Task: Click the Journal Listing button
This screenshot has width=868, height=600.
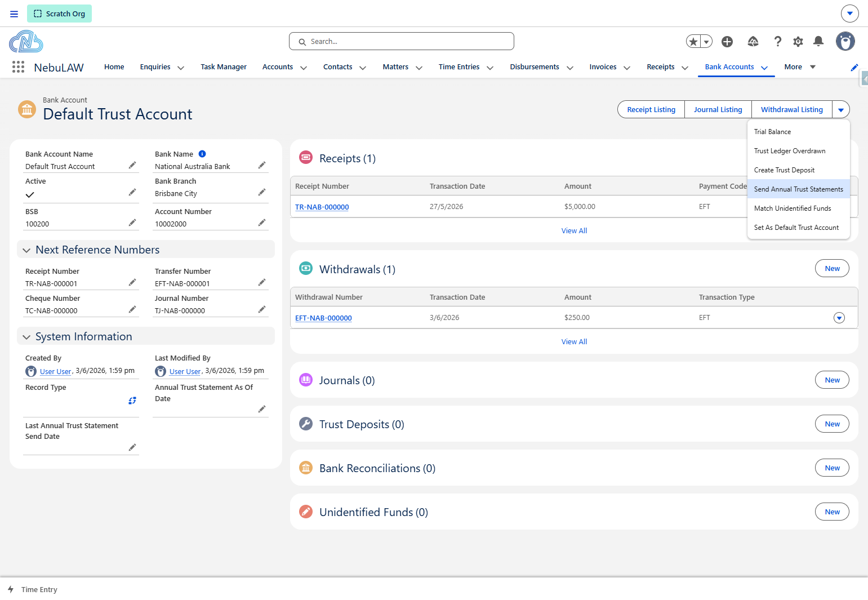Action: point(718,110)
